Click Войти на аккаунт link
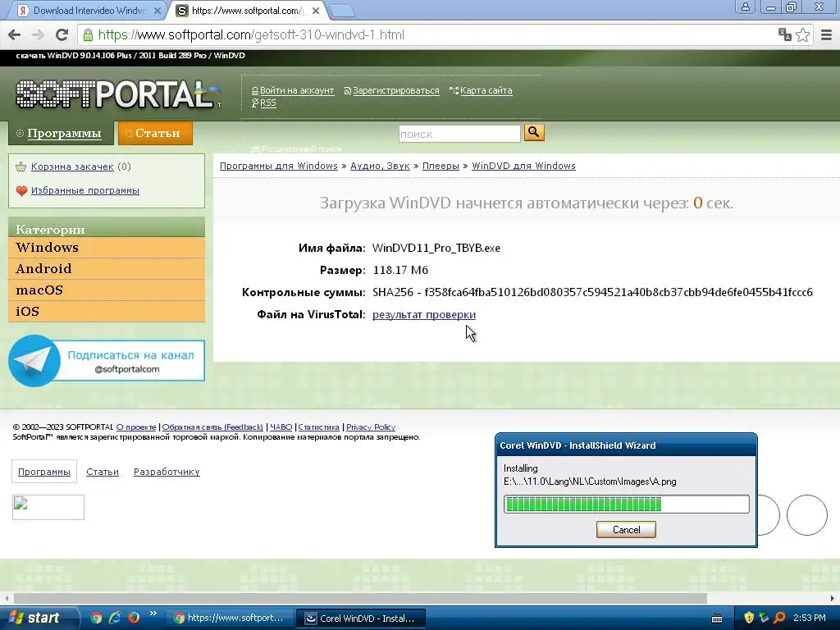This screenshot has height=630, width=840. point(297,90)
